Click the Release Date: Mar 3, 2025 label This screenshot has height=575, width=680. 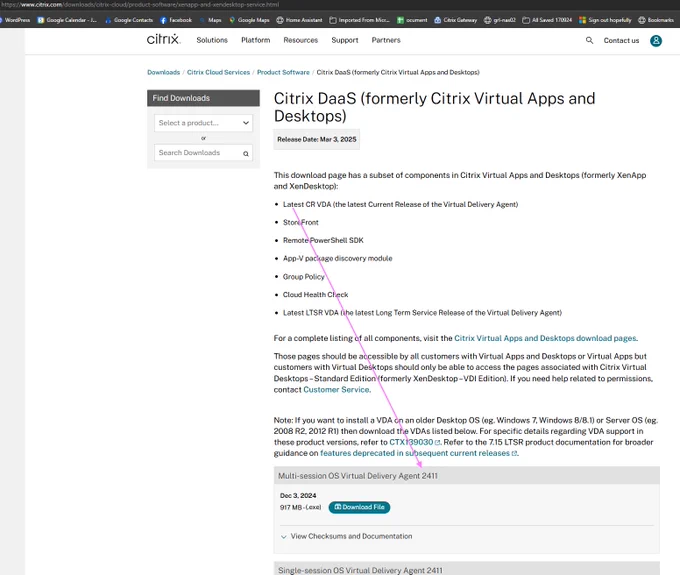coord(317,139)
